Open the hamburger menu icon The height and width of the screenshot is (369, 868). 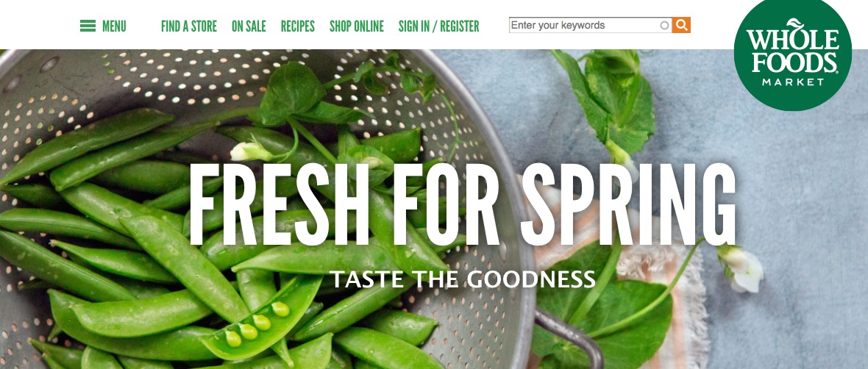click(88, 26)
